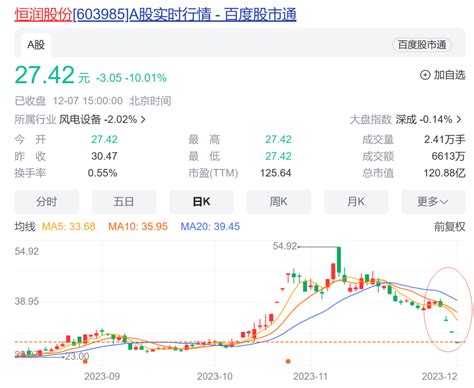This screenshot has height=388, width=474.
Task: Click the orange event dot near 2023-09
Action: 85,361
